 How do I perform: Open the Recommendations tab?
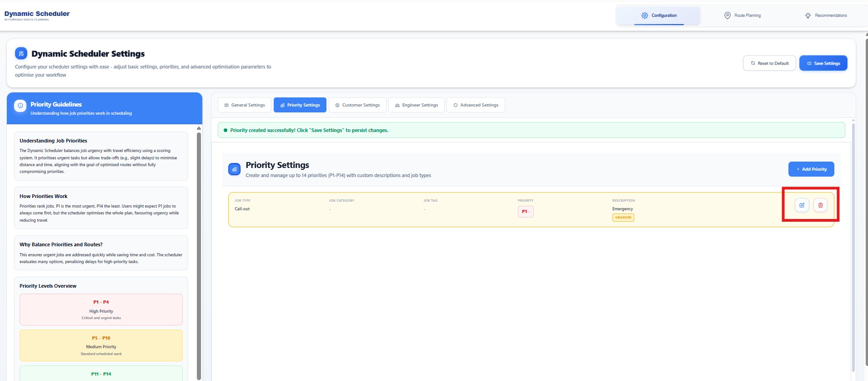825,15
